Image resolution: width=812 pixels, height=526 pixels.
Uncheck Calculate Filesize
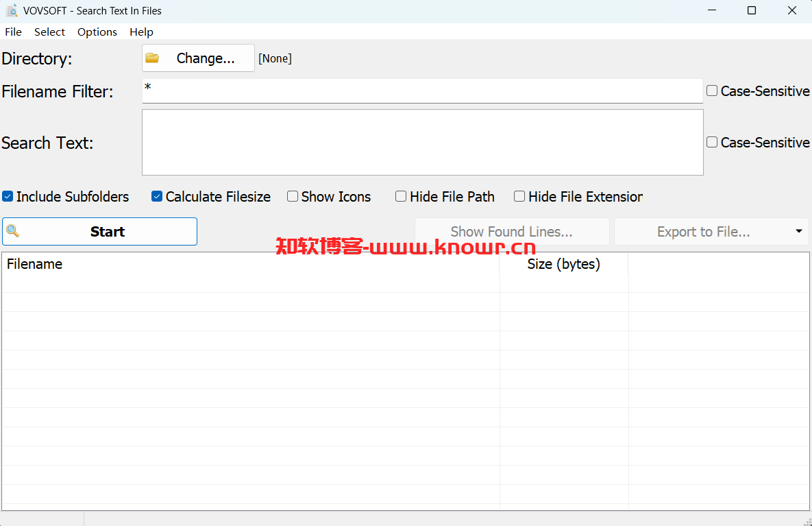[x=157, y=196]
